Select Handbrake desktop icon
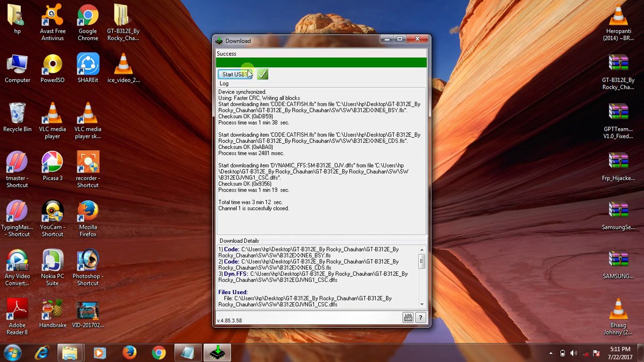The width and height of the screenshot is (644, 362). [x=52, y=313]
